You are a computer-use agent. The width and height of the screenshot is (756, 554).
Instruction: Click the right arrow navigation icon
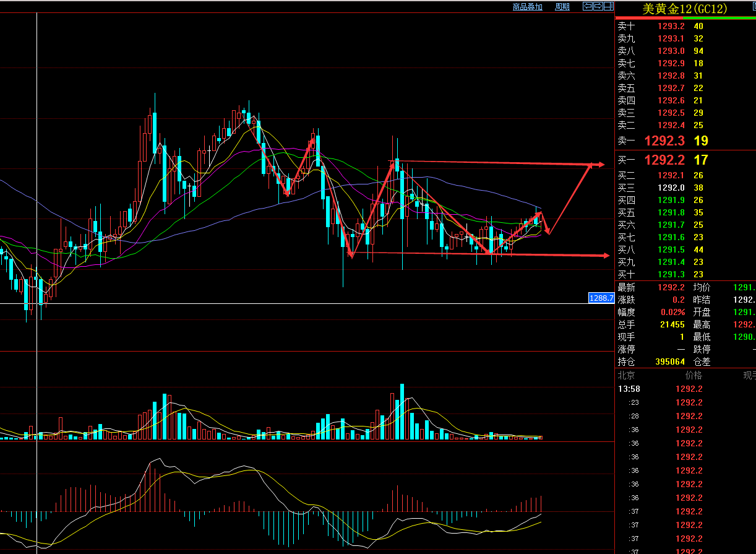pyautogui.click(x=598, y=6)
